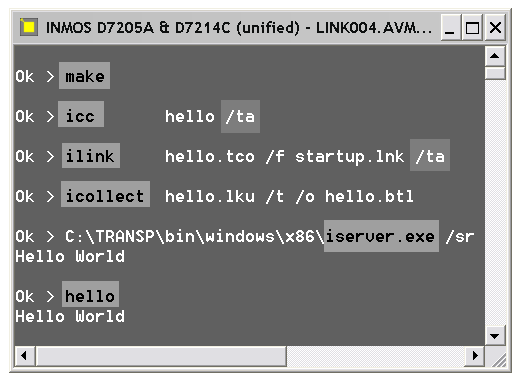This screenshot has width=521, height=384.
Task: Click the vertical scrollbar up arrow
Action: click(495, 56)
